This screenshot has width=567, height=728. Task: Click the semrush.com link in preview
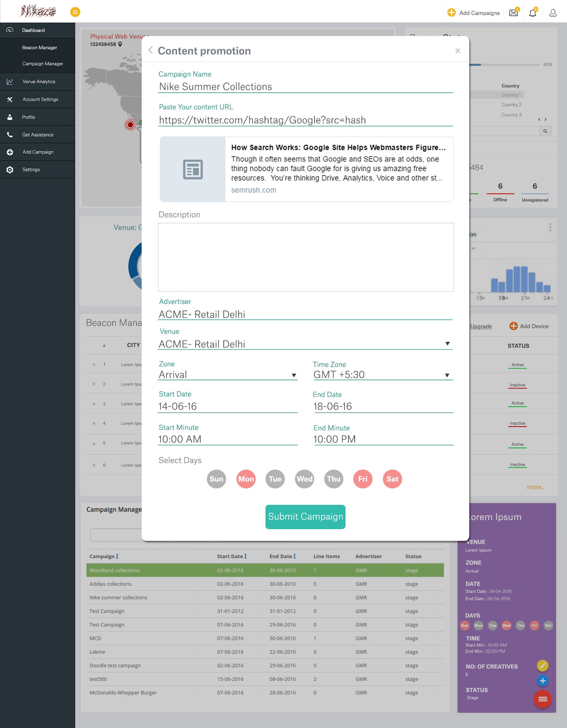254,190
